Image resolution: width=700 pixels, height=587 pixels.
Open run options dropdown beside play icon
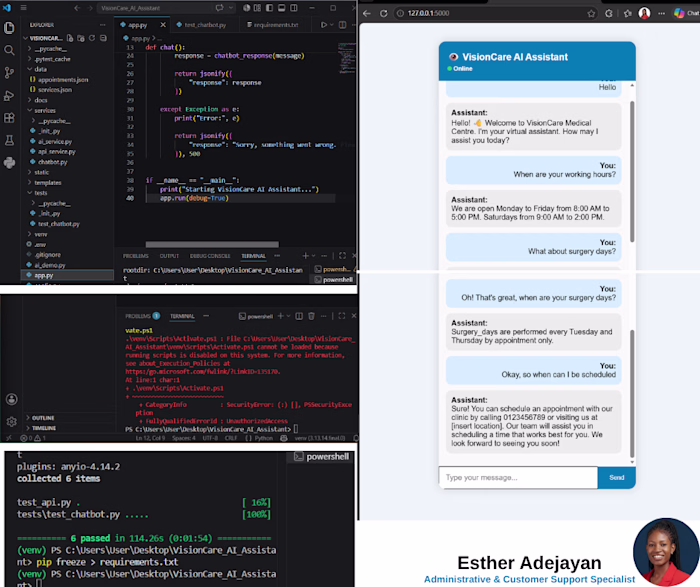pyautogui.click(x=332, y=25)
